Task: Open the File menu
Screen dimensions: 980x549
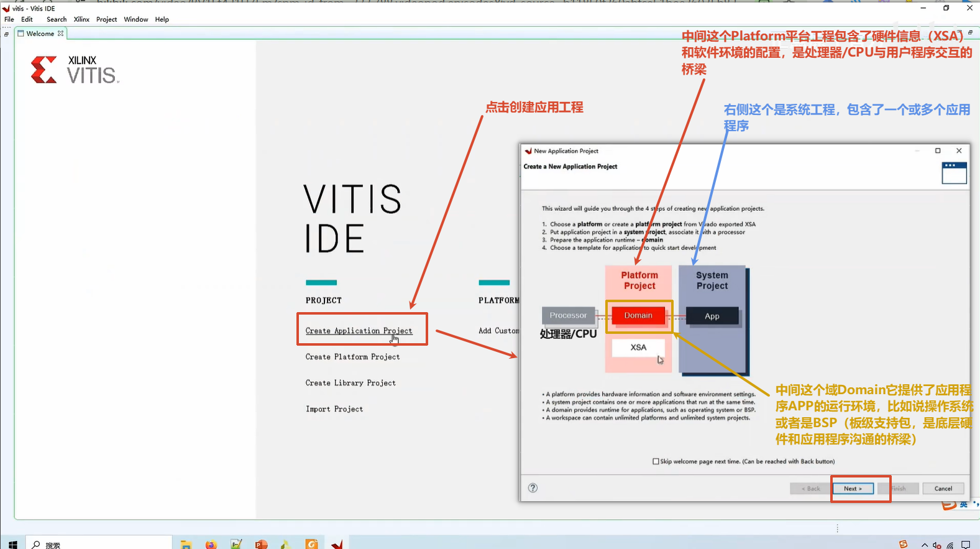Action: 9,19
